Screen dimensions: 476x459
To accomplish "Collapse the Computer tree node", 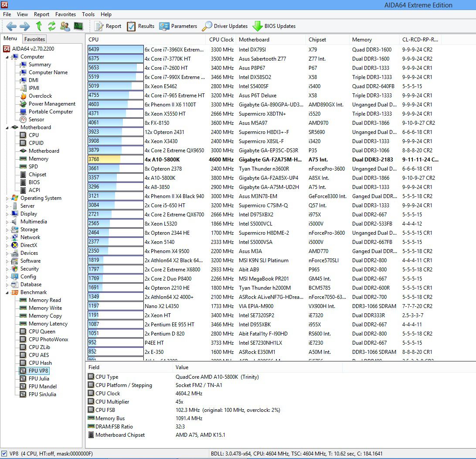I will coord(7,57).
